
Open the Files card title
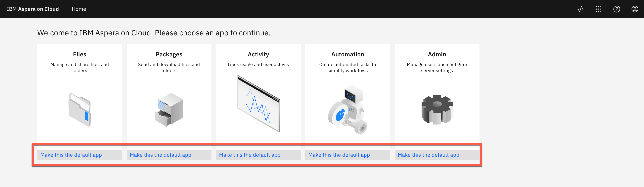point(80,54)
